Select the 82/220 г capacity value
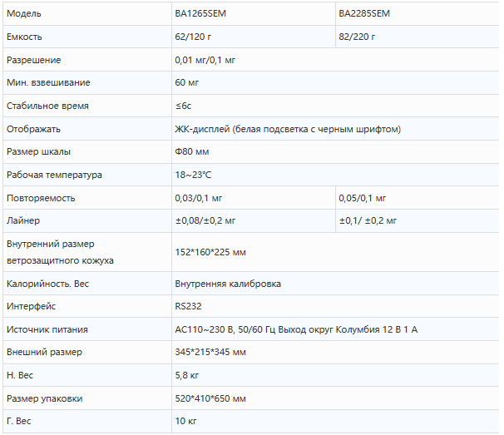The height and width of the screenshot is (435, 504). click(357, 37)
